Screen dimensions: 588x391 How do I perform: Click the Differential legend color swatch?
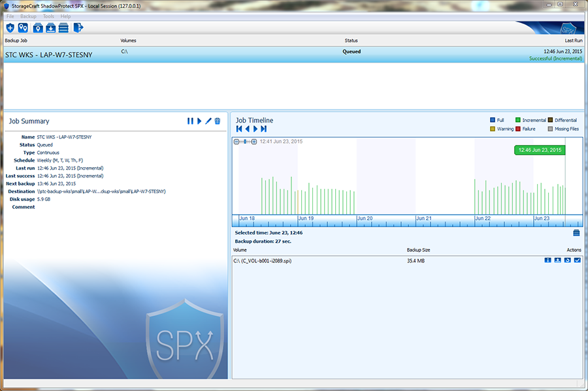[550, 120]
